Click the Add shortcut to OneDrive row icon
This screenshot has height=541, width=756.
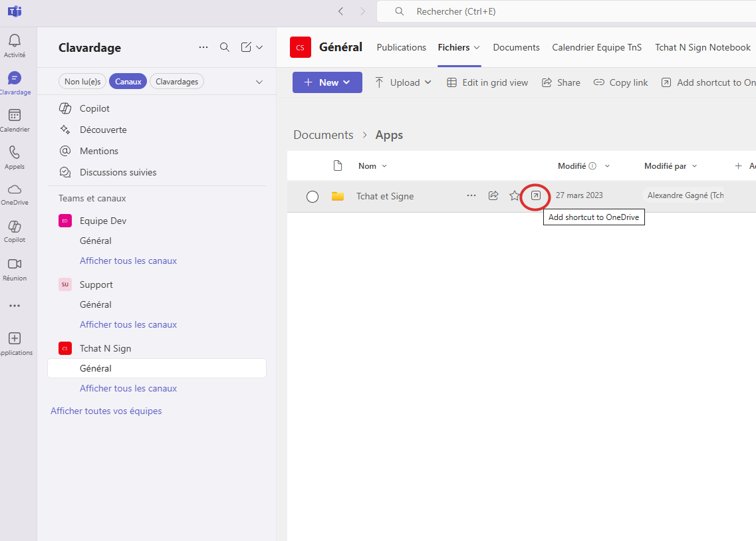click(x=536, y=195)
